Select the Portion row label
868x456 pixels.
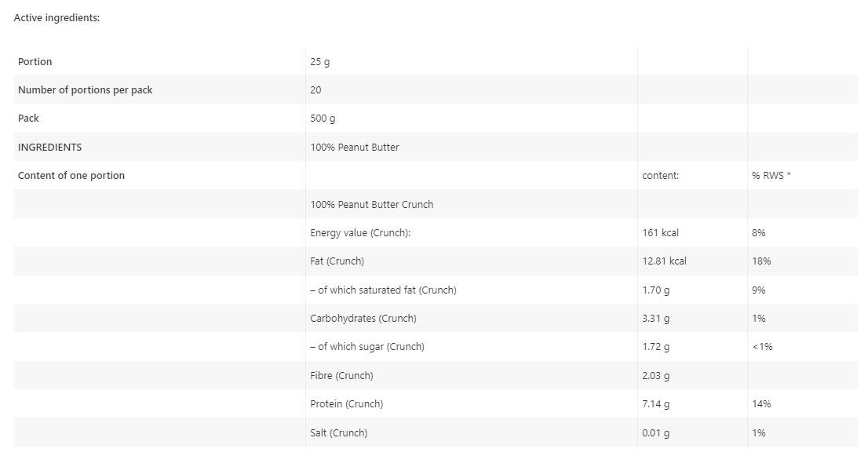coord(35,61)
